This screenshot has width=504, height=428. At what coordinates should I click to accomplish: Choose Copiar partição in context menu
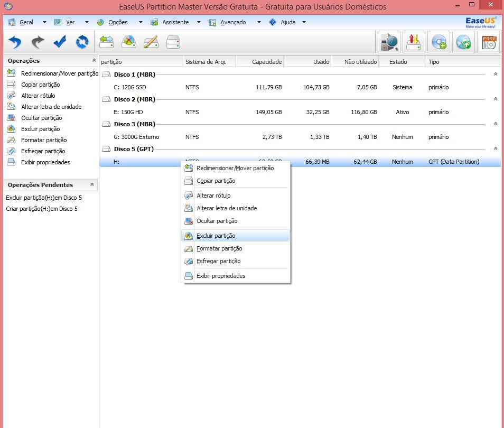click(x=236, y=181)
